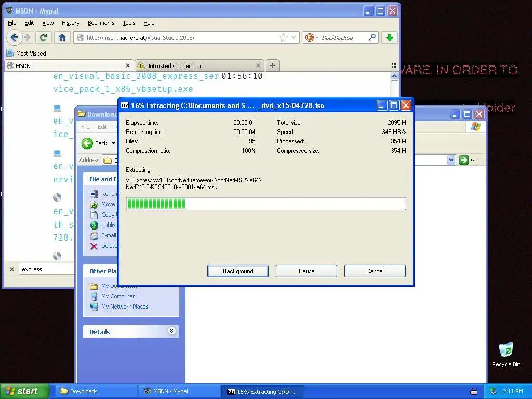Screen dimensions: 532x399
Task: Click the Rename task icon in Downloads
Action: click(x=94, y=194)
